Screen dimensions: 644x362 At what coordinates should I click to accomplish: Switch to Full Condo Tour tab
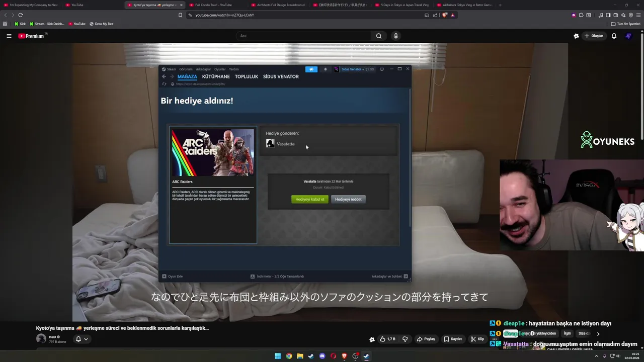click(214, 5)
